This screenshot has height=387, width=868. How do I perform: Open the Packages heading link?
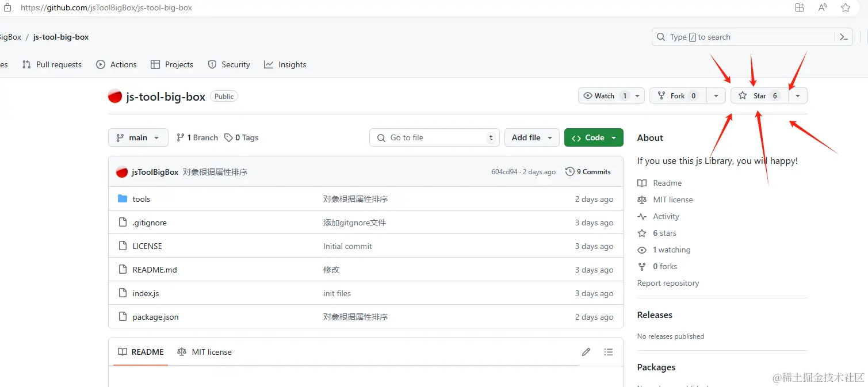point(656,367)
